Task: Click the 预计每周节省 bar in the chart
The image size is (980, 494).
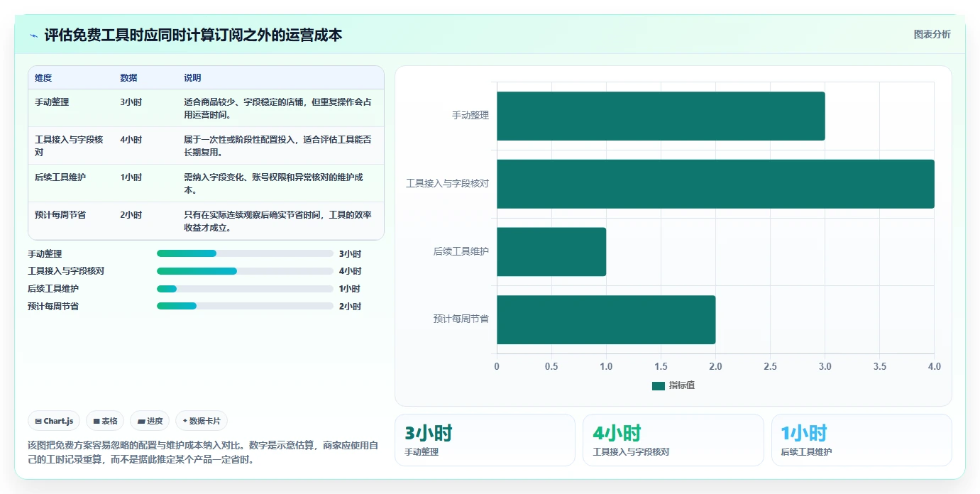Action: [x=606, y=320]
